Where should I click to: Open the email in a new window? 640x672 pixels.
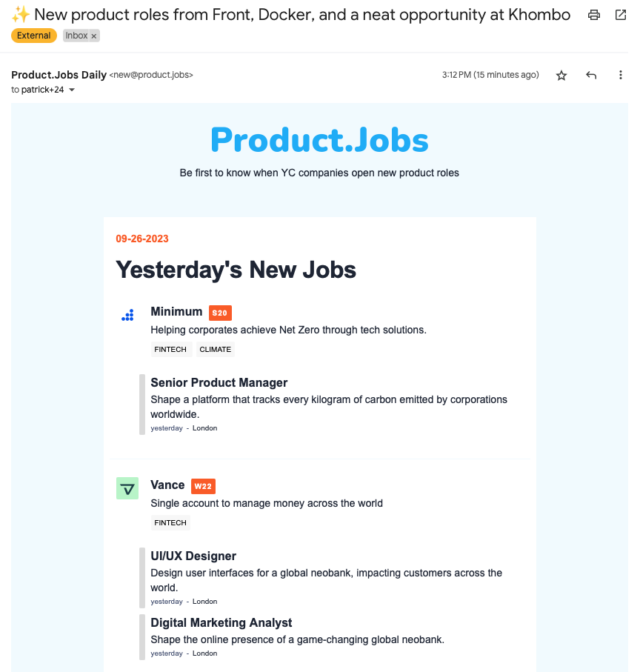tap(619, 15)
